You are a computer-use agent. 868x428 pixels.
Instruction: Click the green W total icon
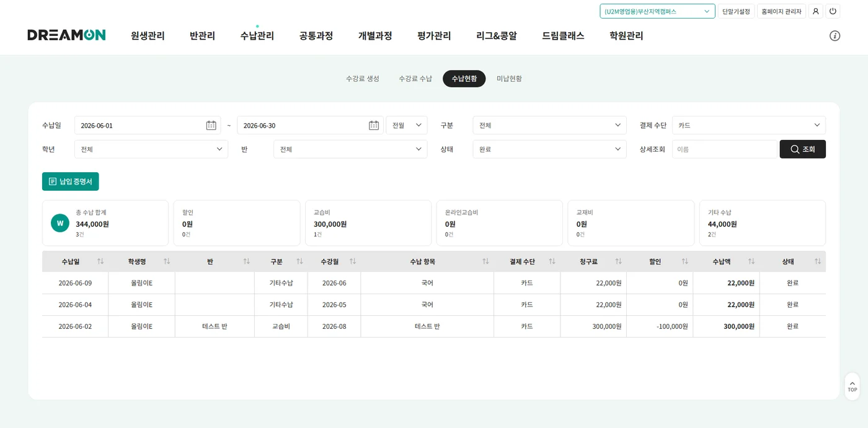point(60,223)
